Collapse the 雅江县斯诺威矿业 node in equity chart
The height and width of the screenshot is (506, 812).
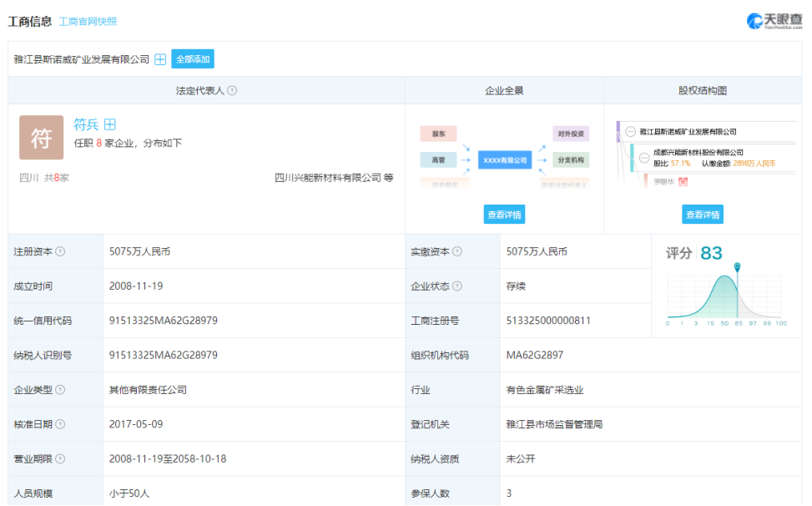630,132
